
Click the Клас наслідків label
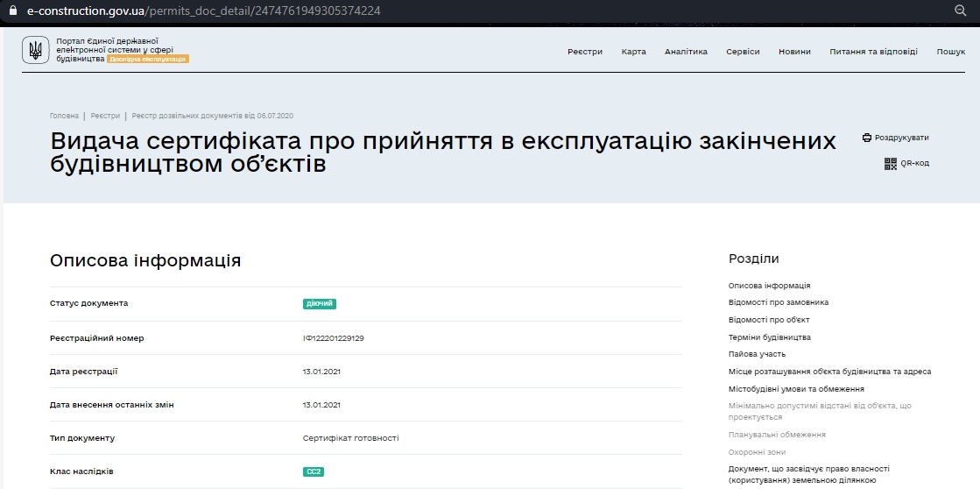81,471
